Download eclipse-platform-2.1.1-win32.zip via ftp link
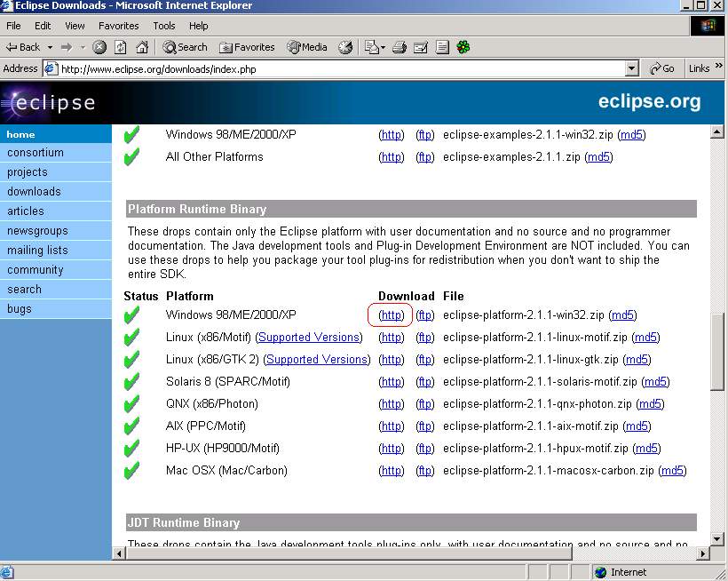The width and height of the screenshot is (728, 581). (425, 315)
